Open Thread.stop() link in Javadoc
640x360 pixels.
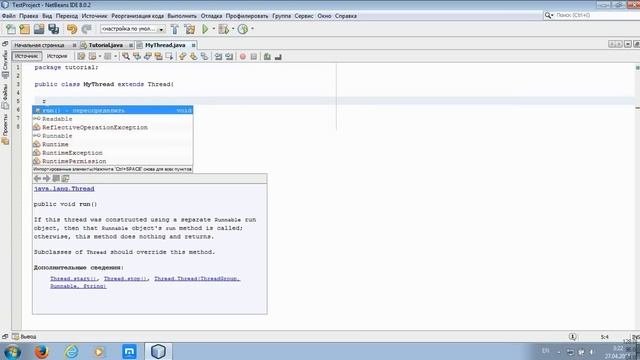click(125, 278)
